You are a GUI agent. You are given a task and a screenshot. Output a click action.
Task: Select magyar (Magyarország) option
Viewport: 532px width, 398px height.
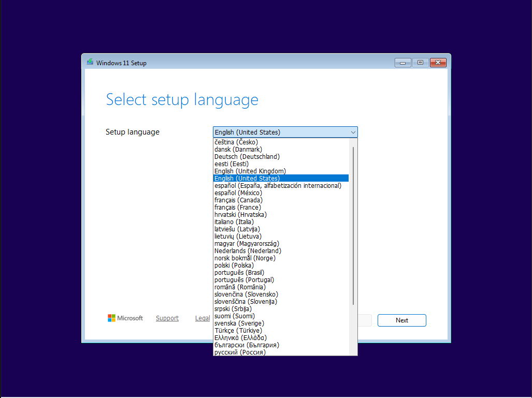click(x=281, y=244)
